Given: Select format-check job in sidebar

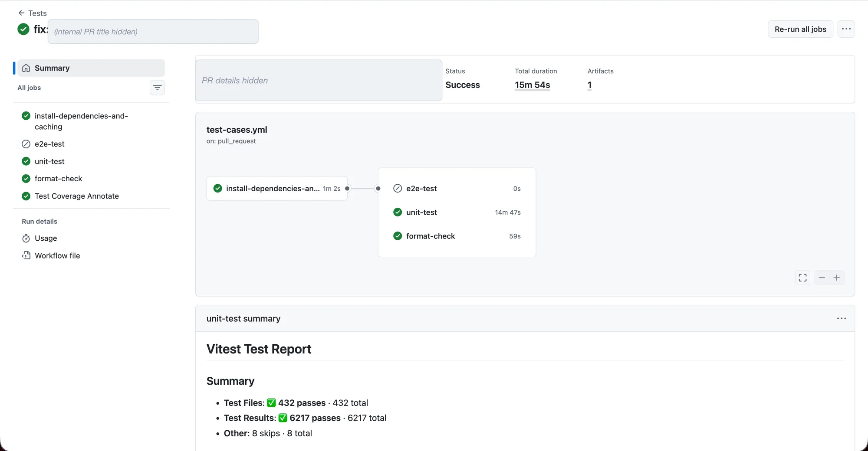Looking at the screenshot, I should coord(91,179).
